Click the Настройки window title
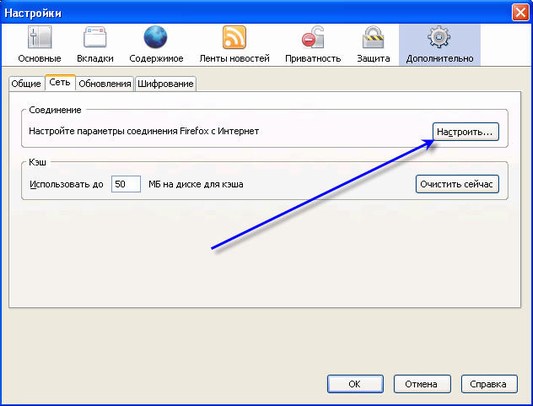 click(x=33, y=13)
